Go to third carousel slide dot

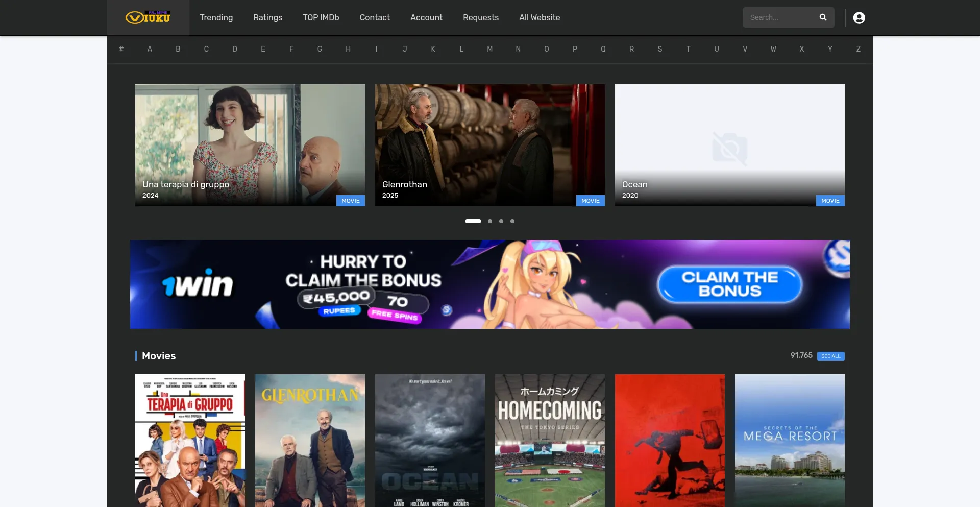tap(501, 221)
